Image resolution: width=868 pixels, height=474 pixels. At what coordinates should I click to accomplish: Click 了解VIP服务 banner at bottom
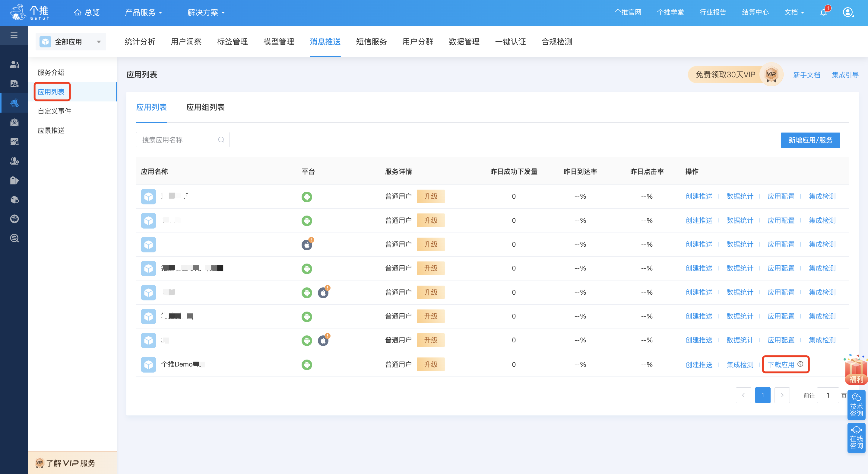tap(72, 463)
